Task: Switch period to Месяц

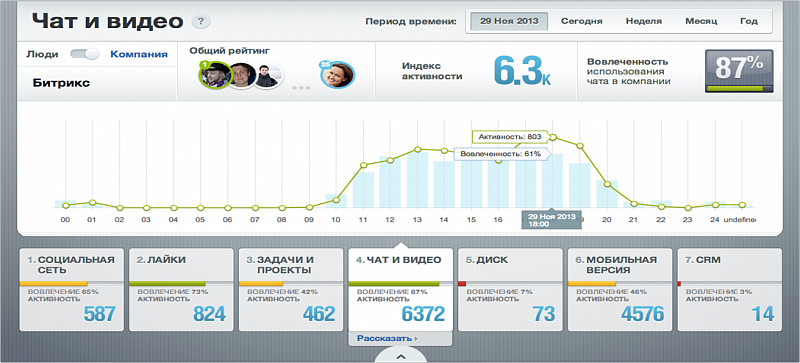Action: pyautogui.click(x=701, y=21)
